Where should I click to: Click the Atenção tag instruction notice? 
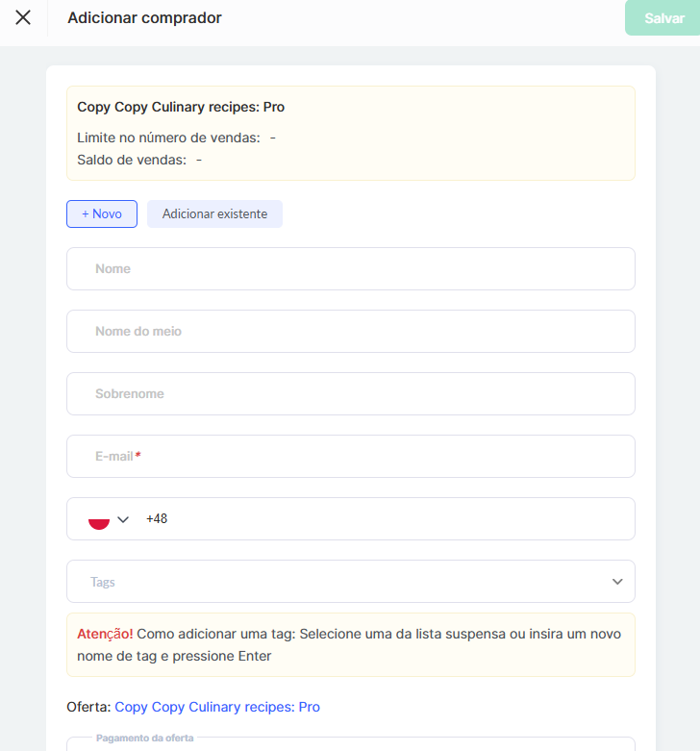coord(350,644)
